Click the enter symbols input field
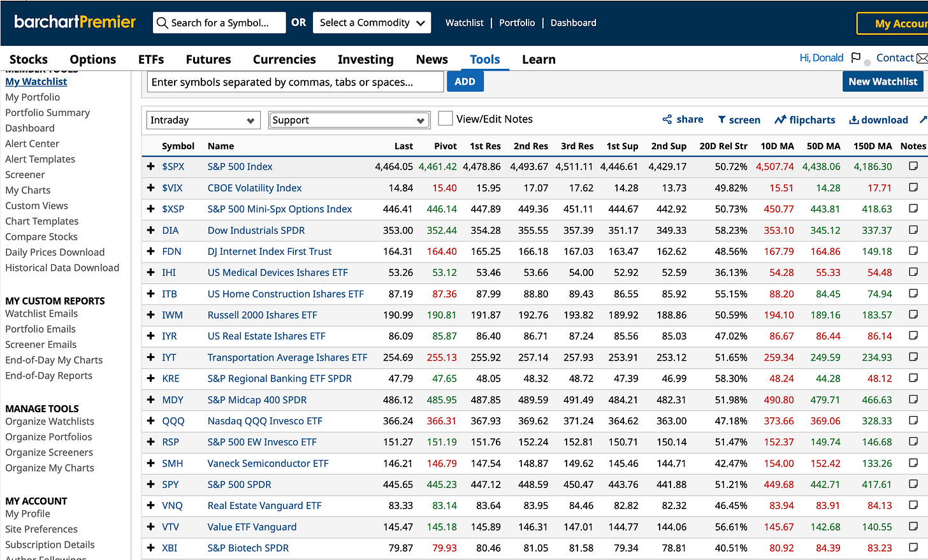Viewport: 928px width, 560px height. pyautogui.click(x=295, y=82)
